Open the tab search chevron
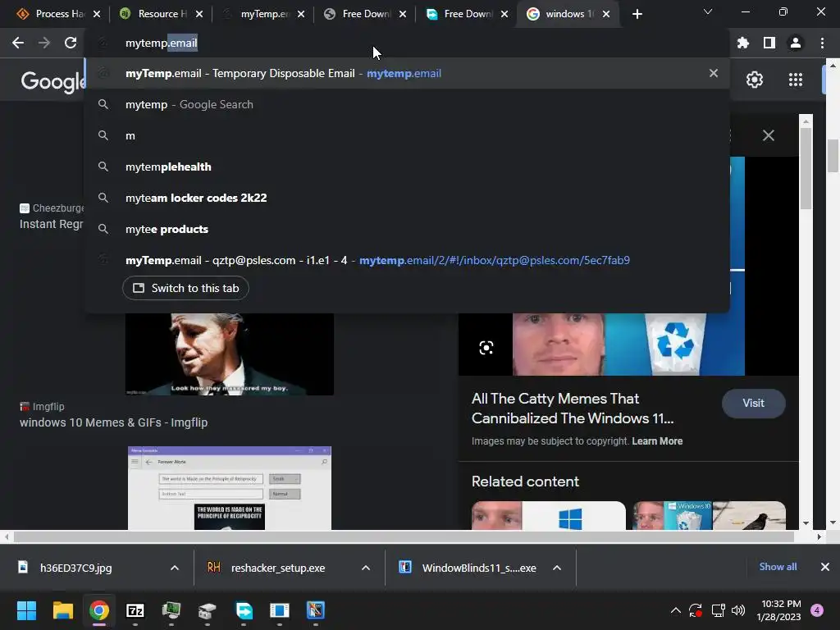Screen dimensions: 840x630 (708, 11)
